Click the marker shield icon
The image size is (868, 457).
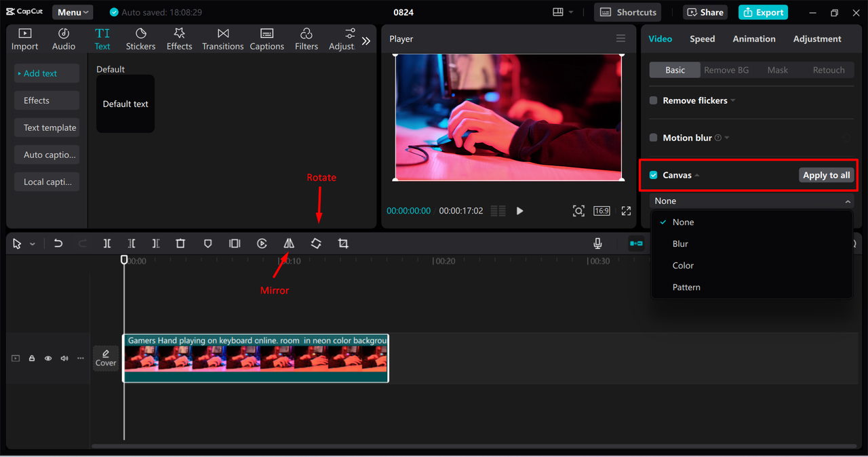tap(208, 243)
